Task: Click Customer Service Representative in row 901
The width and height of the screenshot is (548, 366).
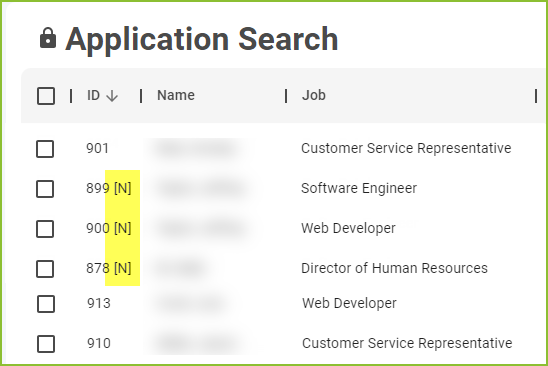Action: (406, 148)
